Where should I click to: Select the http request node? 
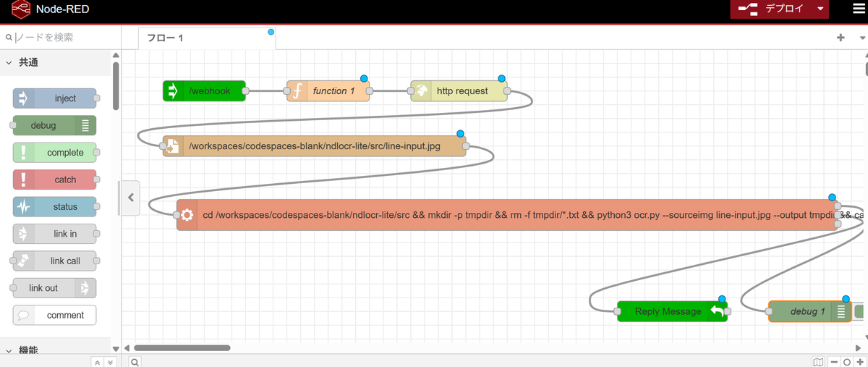tap(459, 91)
